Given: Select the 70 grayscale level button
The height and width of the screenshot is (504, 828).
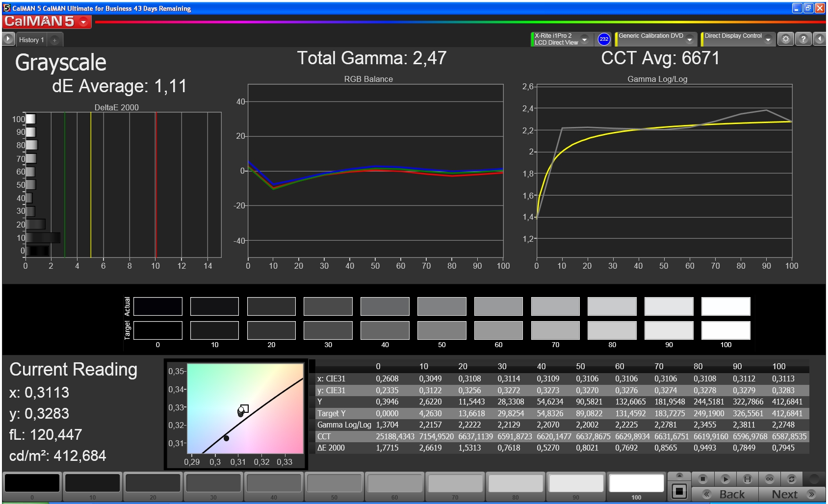Looking at the screenshot, I should [455, 486].
